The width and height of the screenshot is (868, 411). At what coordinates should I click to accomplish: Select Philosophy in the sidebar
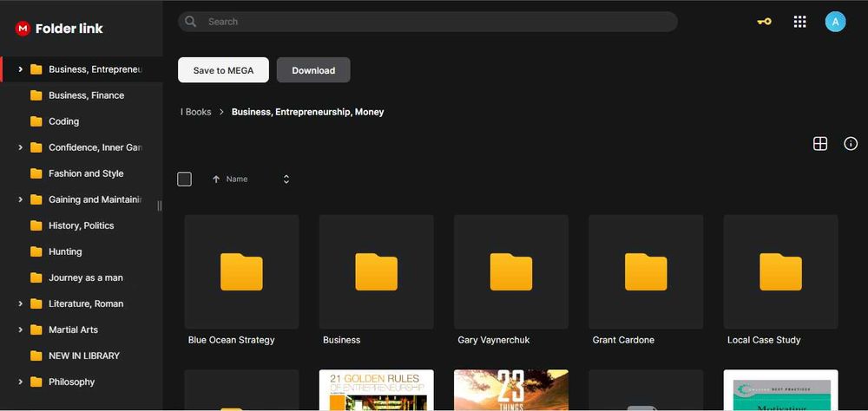pos(71,382)
